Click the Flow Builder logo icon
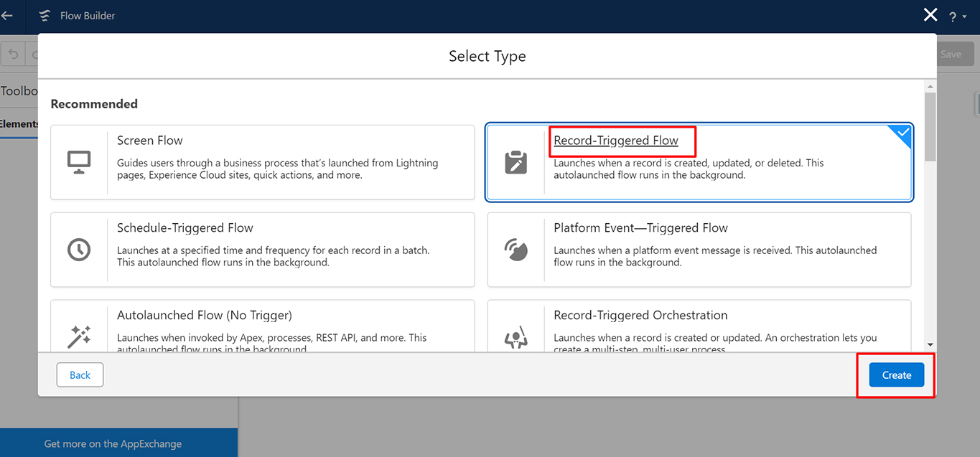Screen dimensions: 980x457 tap(45, 15)
